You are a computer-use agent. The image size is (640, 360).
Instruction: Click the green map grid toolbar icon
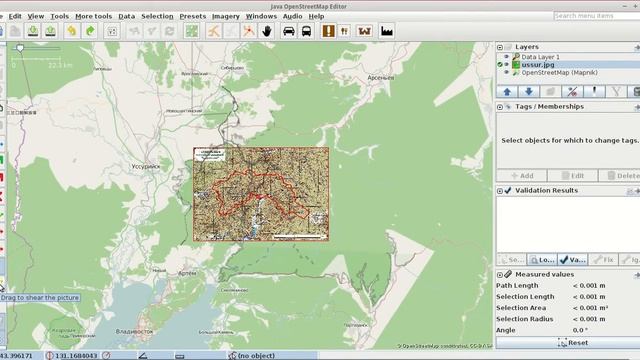191,31
